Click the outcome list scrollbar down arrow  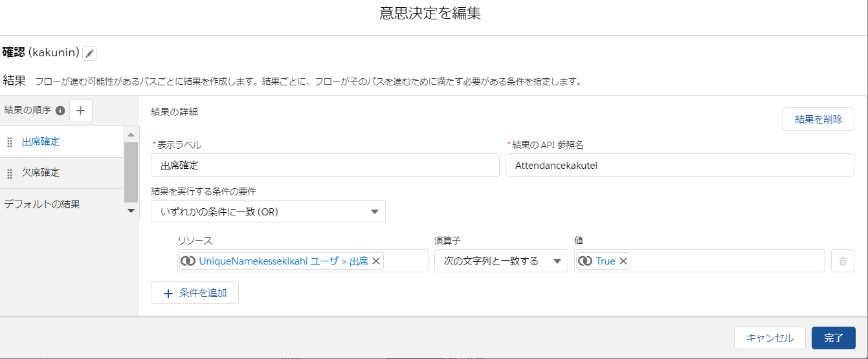tap(131, 211)
